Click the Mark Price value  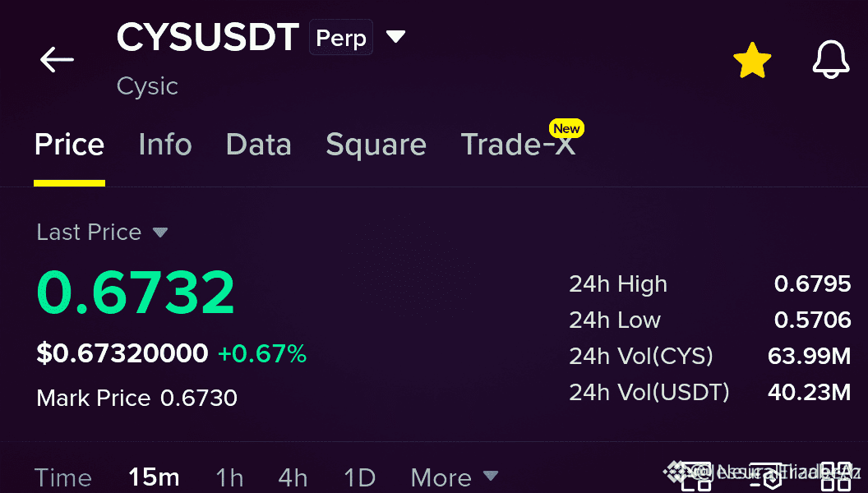199,398
